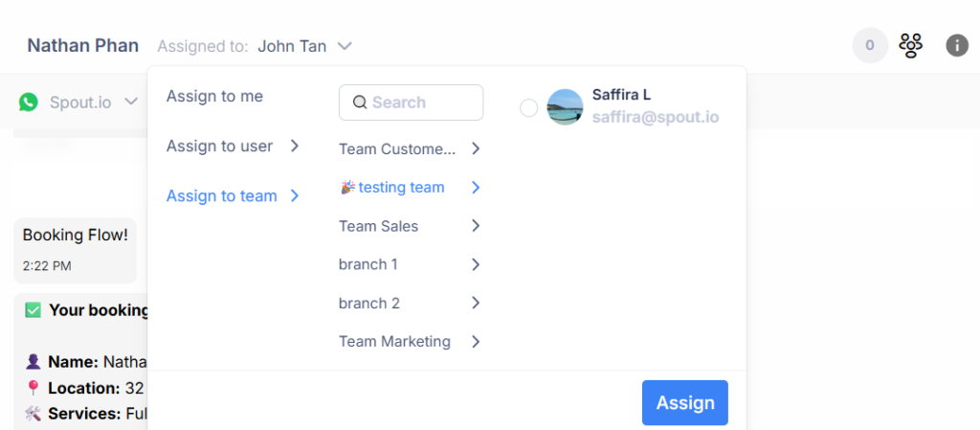
Task: Expand the branch 1 team arrow
Action: point(476,264)
